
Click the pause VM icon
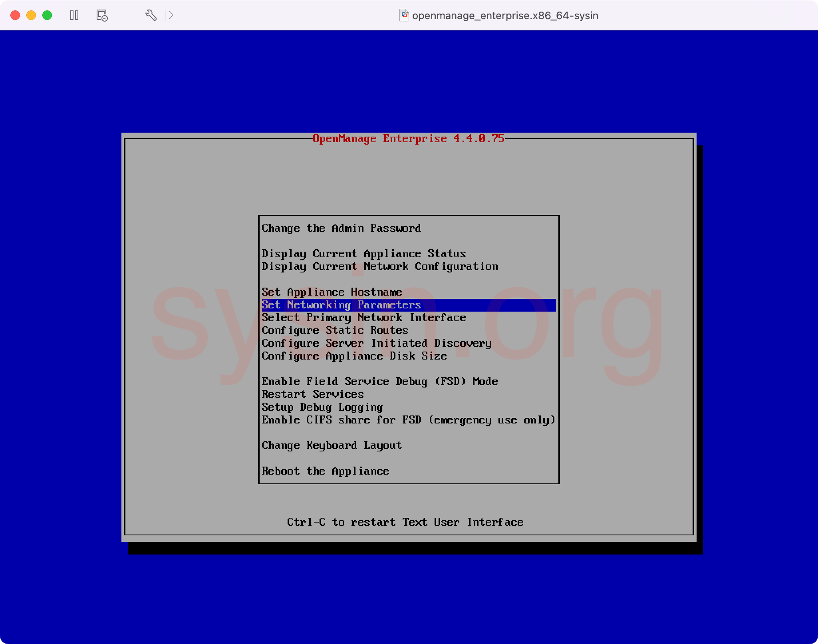tap(74, 16)
